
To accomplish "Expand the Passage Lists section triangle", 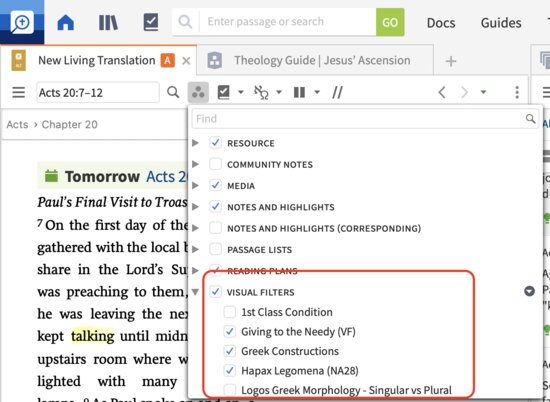I will tap(195, 249).
